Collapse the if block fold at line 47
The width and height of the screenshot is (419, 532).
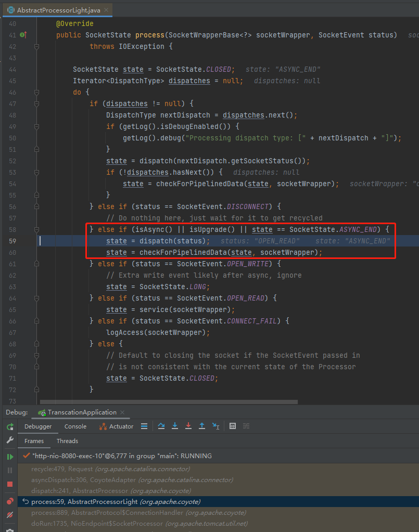click(36, 104)
